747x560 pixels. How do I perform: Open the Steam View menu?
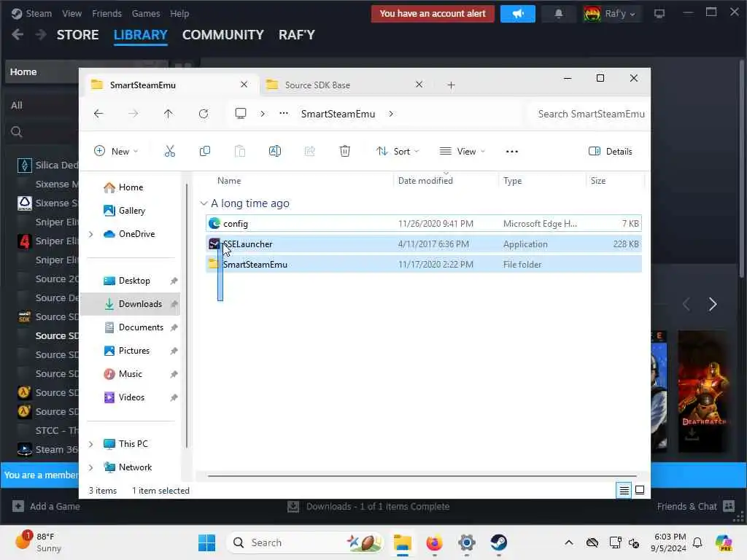(72, 14)
